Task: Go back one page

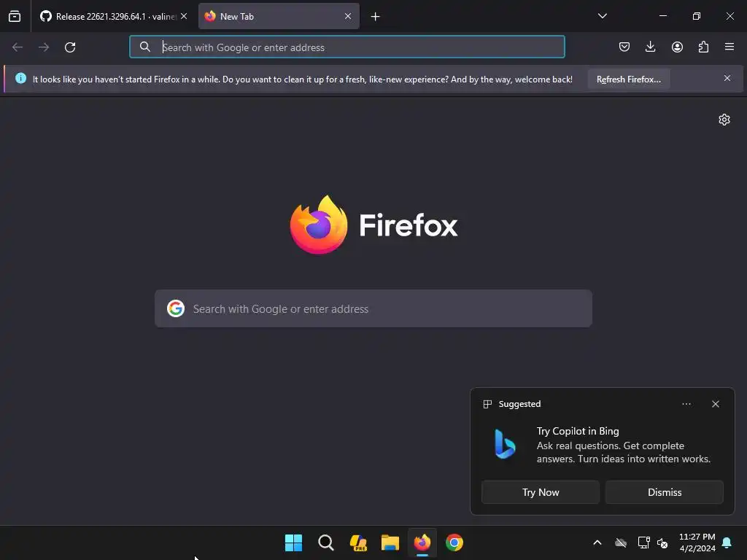Action: pos(18,47)
